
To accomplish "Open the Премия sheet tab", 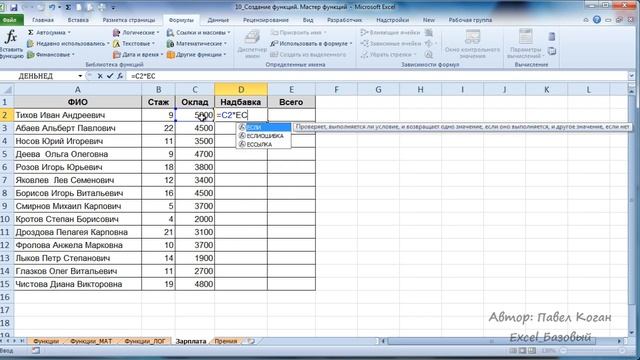I will tap(226, 341).
